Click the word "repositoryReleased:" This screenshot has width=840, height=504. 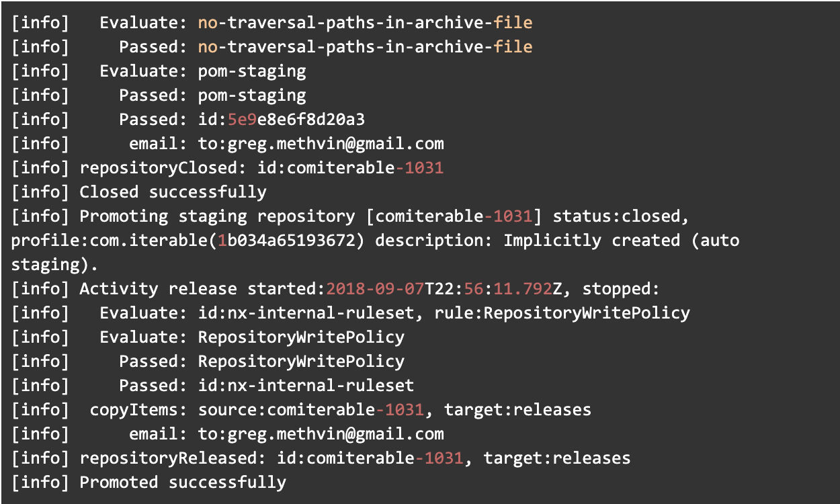click(x=173, y=458)
